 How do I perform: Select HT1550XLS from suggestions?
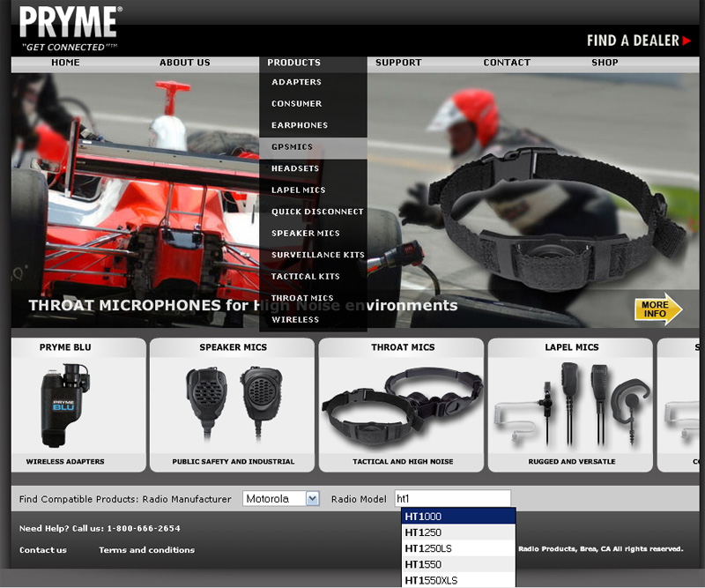click(458, 580)
